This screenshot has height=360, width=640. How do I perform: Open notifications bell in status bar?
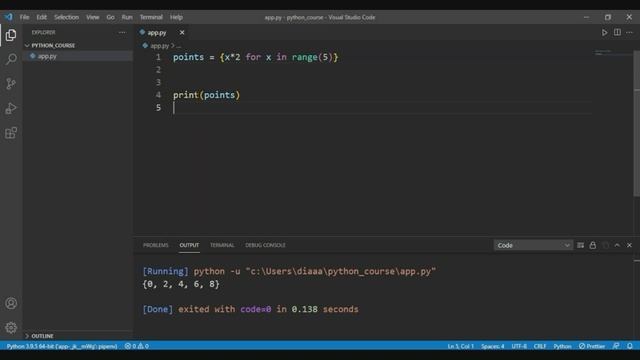[630, 346]
